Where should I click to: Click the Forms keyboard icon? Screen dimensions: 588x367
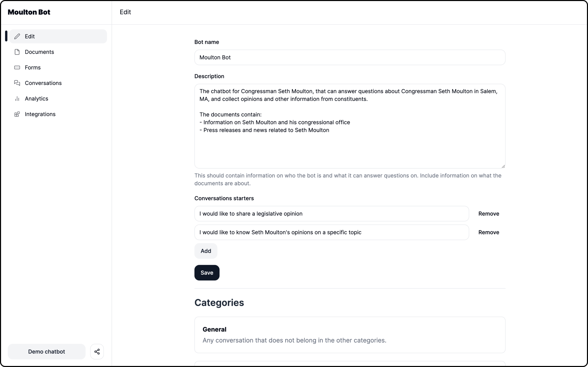(x=17, y=67)
